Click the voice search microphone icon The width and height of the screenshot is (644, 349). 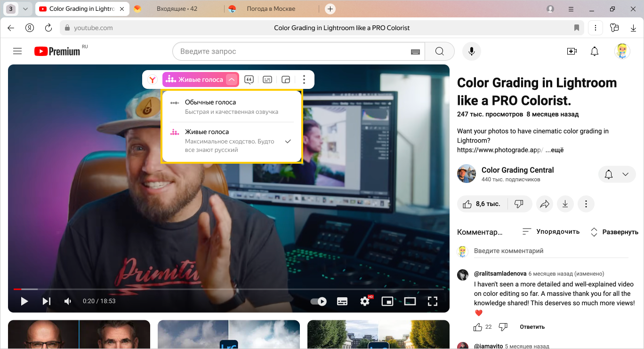(471, 51)
